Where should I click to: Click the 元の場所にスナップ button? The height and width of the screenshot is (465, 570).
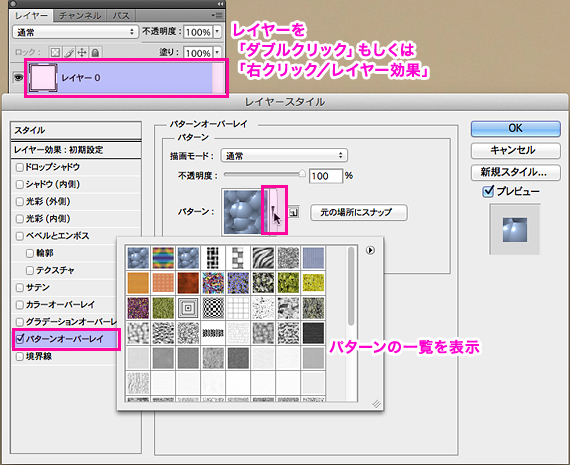coord(358,212)
